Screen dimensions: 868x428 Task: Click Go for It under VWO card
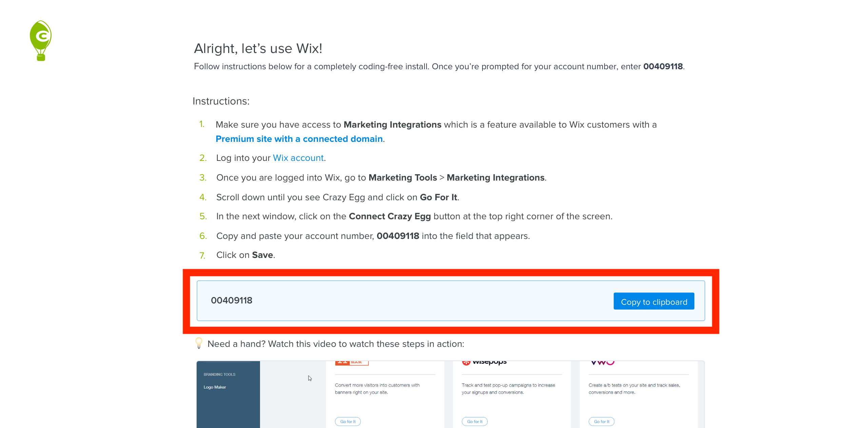(x=601, y=422)
